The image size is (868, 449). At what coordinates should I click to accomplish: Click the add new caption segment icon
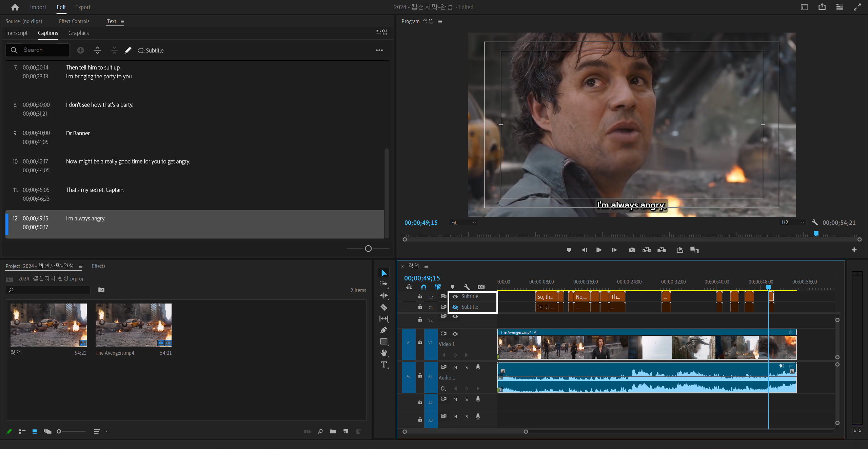(80, 50)
